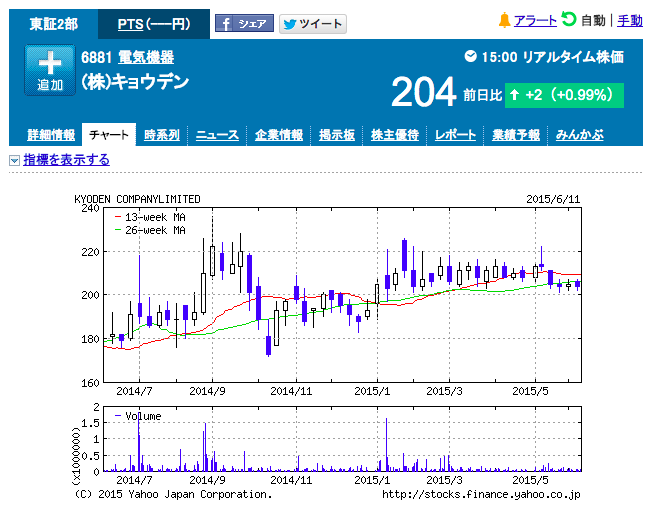Viewport: 649px width, 508px height.
Task: Open the ニュース tab
Action: point(217,135)
